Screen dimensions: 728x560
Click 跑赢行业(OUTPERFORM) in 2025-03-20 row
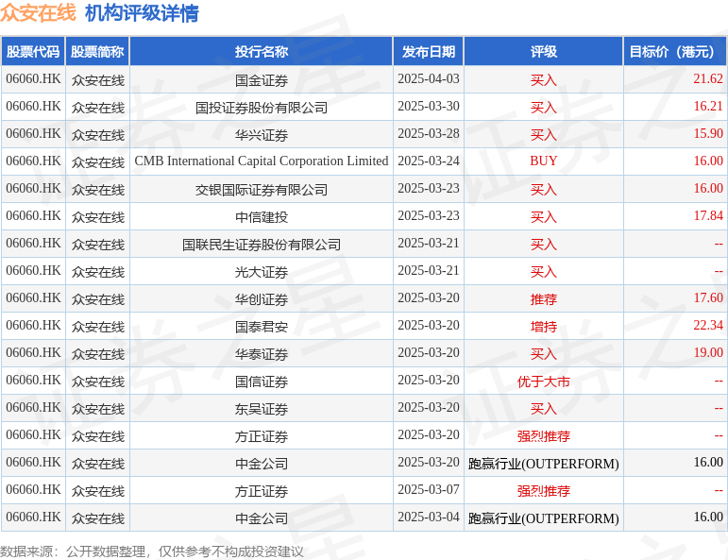click(544, 464)
